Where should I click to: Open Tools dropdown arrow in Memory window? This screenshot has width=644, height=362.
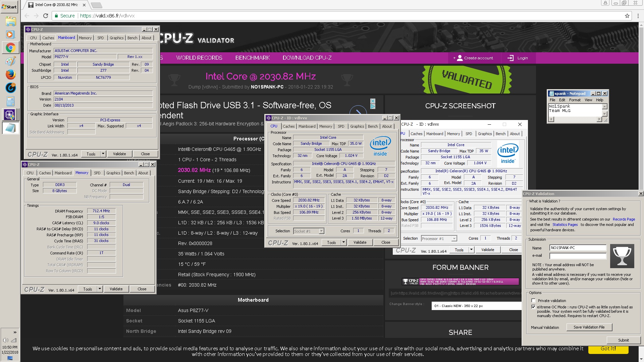100,289
